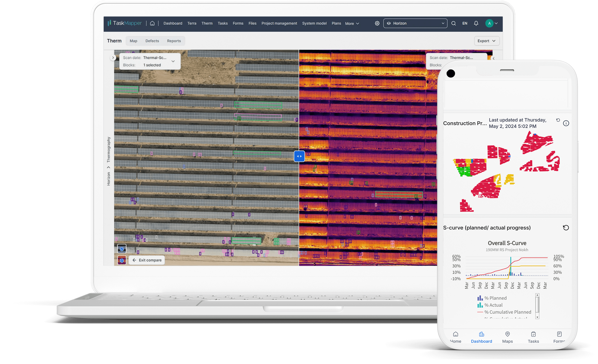The image size is (598, 364).
Task: Open the notifications bell
Action: click(476, 23)
